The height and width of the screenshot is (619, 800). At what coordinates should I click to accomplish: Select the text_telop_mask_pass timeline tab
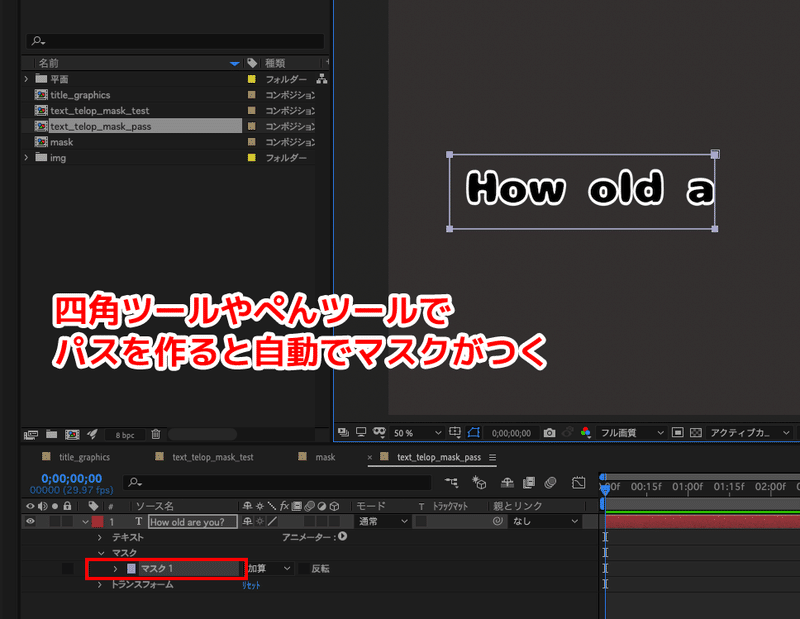[439, 457]
